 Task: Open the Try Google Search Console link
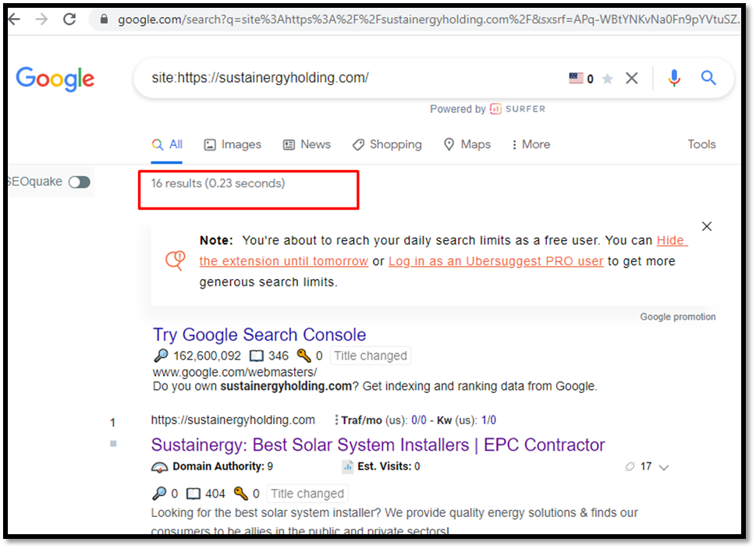(x=259, y=335)
